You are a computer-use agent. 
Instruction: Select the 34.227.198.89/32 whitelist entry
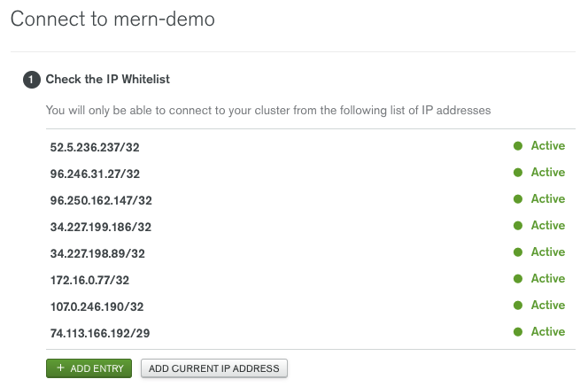pyautogui.click(x=97, y=254)
